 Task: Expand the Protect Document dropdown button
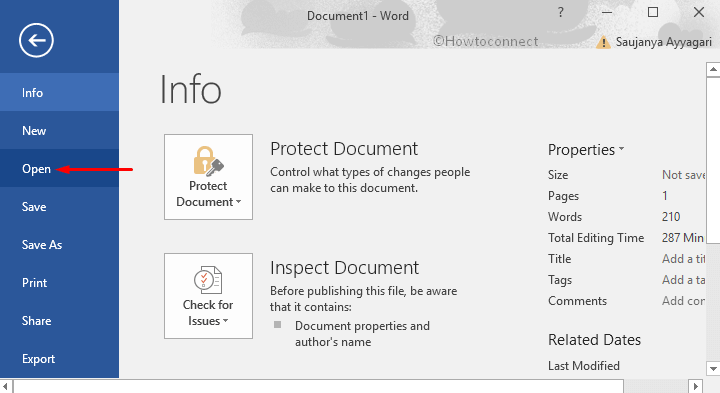pyautogui.click(x=208, y=177)
